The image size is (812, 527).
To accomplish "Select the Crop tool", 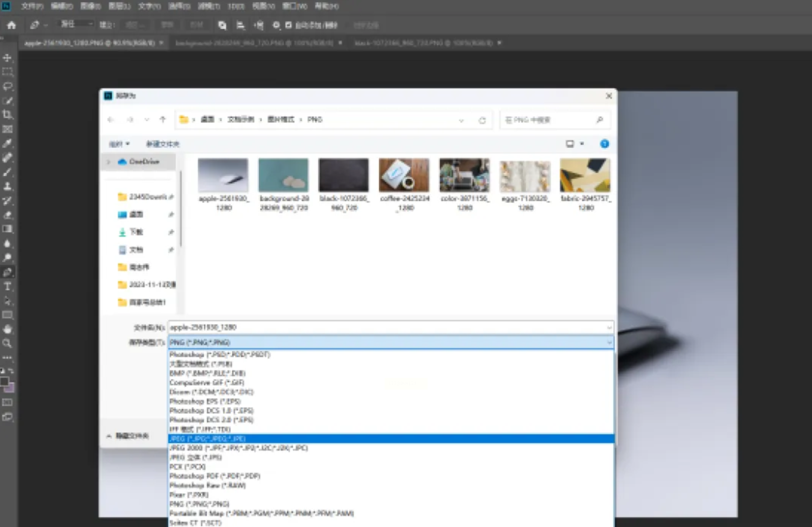I will 7,115.
